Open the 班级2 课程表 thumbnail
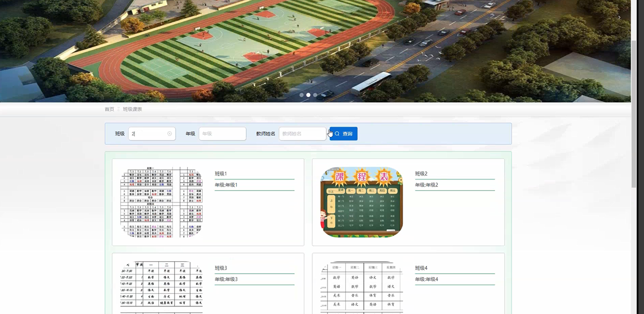 point(362,202)
